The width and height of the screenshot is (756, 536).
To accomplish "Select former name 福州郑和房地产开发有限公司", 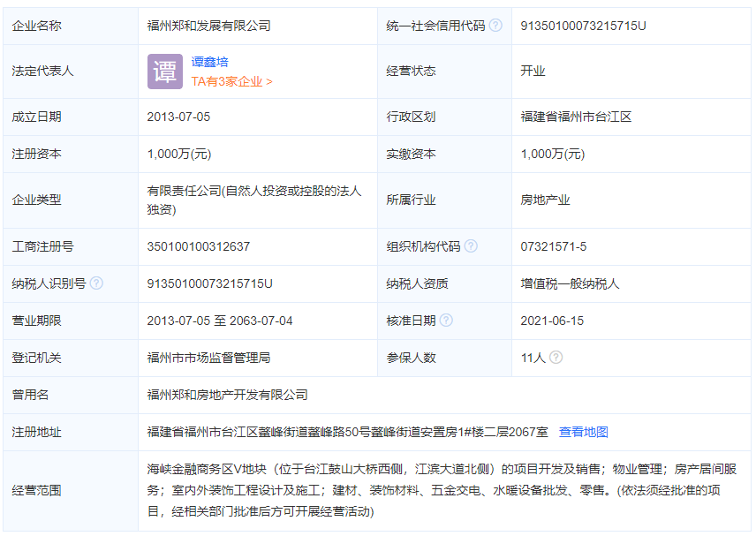I will pyautogui.click(x=228, y=395).
